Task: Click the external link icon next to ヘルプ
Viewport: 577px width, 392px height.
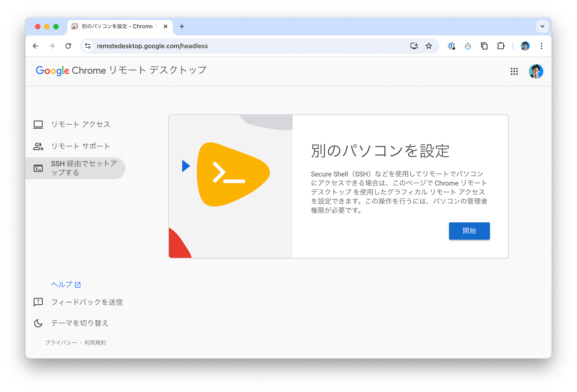Action: [78, 285]
